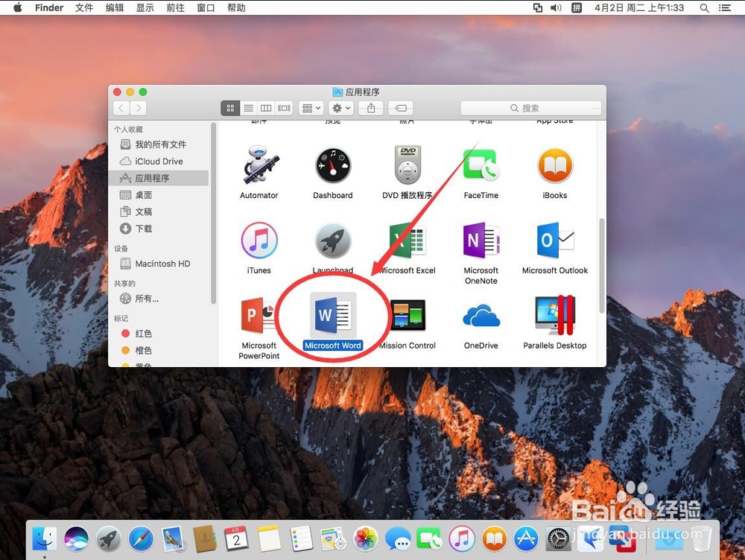Viewport: 745px width, 560px height.
Task: Select the 红色 tag in sidebar
Action: [x=158, y=334]
